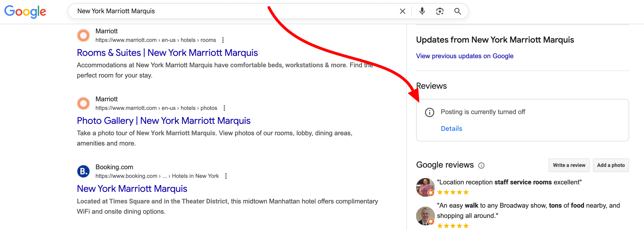Click the Write a review button
The width and height of the screenshot is (644, 230).
pos(569,165)
